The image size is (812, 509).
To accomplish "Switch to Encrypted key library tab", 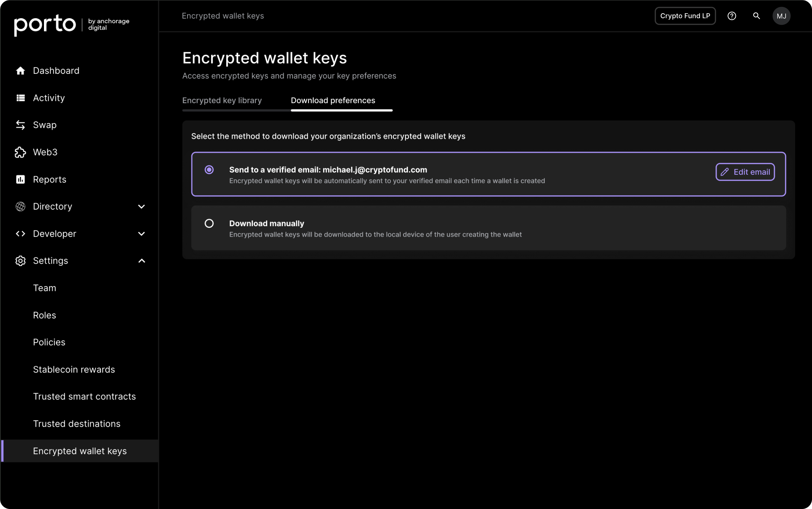I will (x=222, y=100).
